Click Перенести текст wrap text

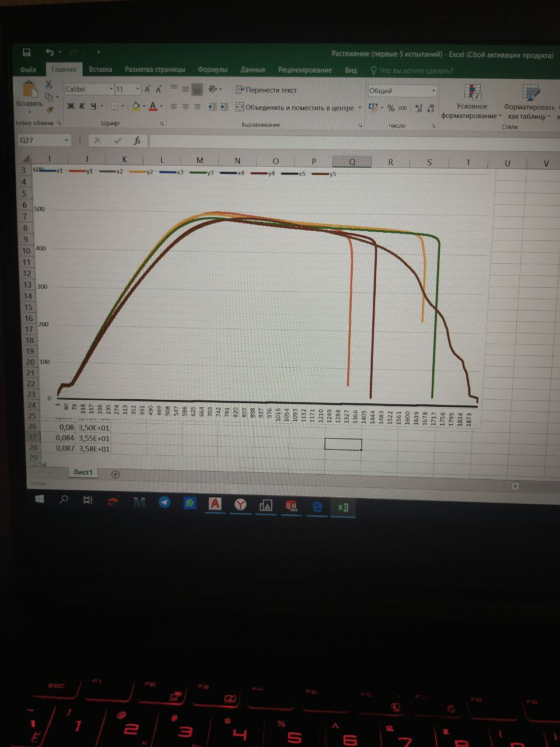point(266,90)
